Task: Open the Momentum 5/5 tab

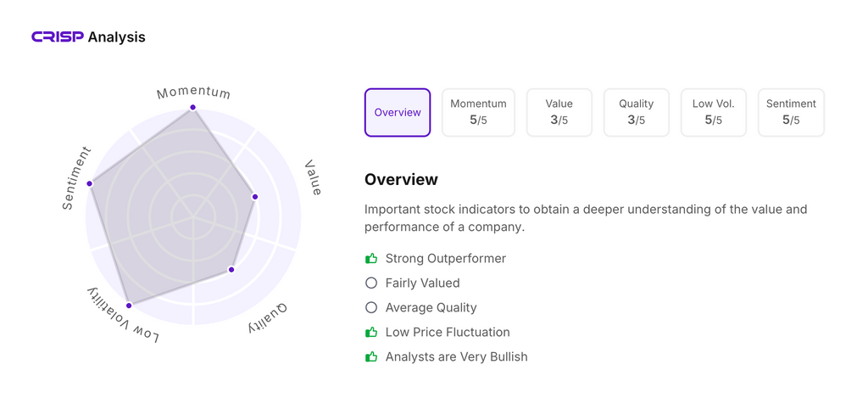Action: (x=478, y=112)
